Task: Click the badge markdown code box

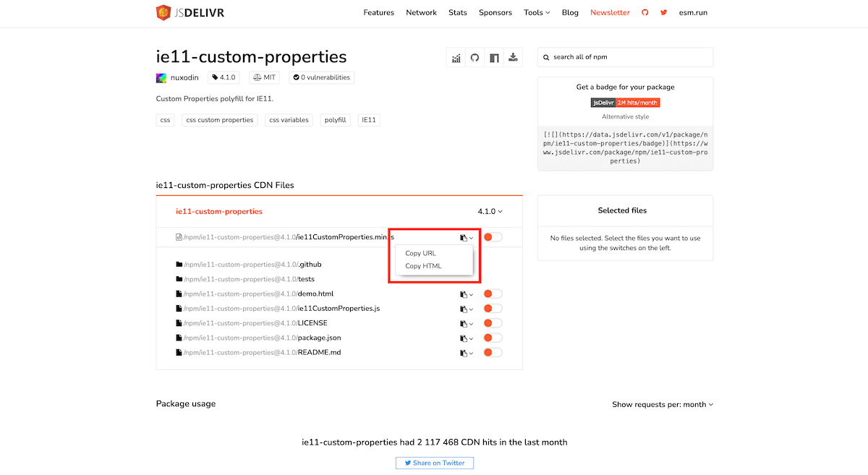Action: pos(625,148)
